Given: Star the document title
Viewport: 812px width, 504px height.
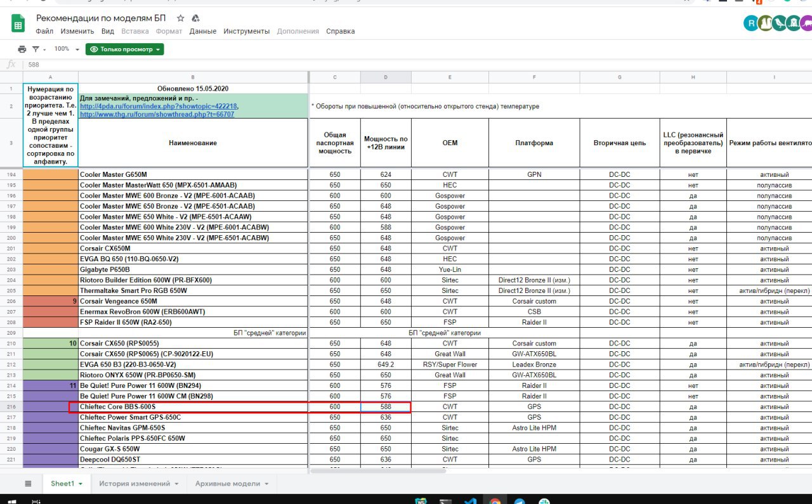Looking at the screenshot, I should coord(181,18).
